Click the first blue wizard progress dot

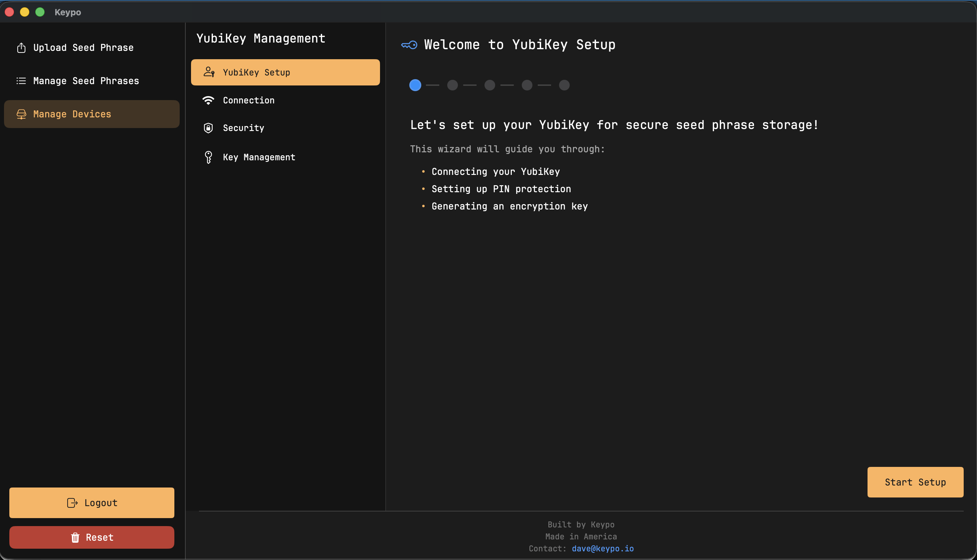click(415, 85)
